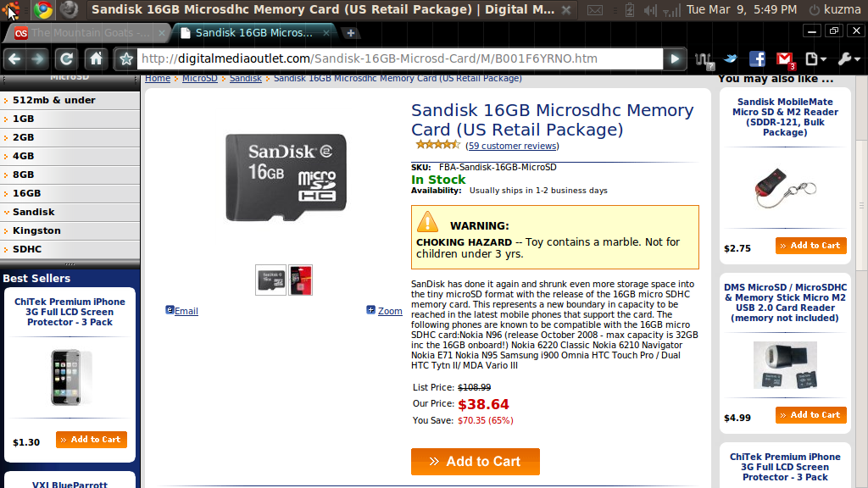
Task: Go to the browser home page
Action: coord(97,58)
